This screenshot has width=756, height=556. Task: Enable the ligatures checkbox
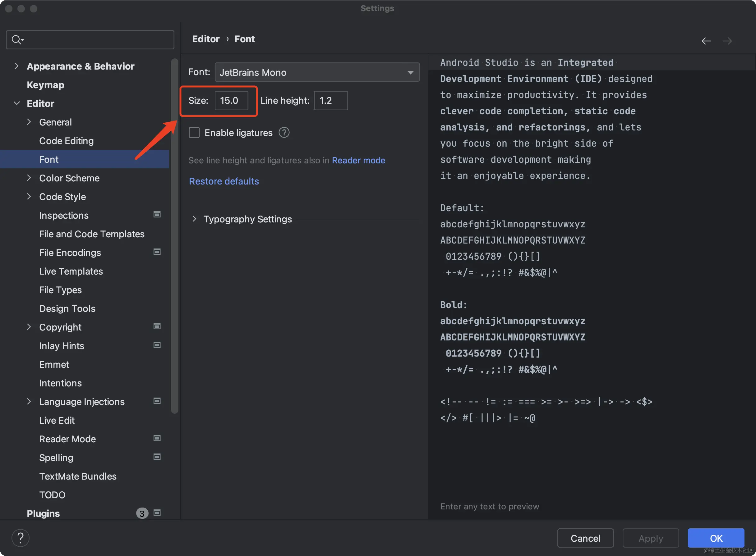(194, 133)
